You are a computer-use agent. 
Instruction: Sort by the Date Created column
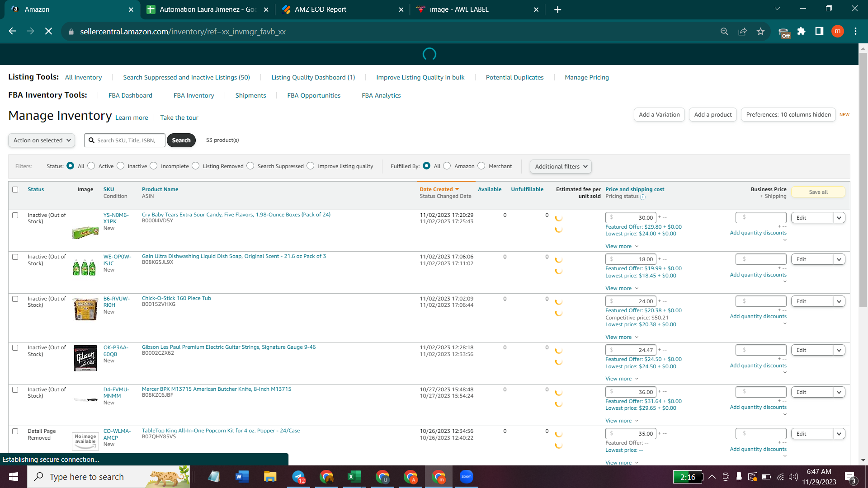pos(439,189)
